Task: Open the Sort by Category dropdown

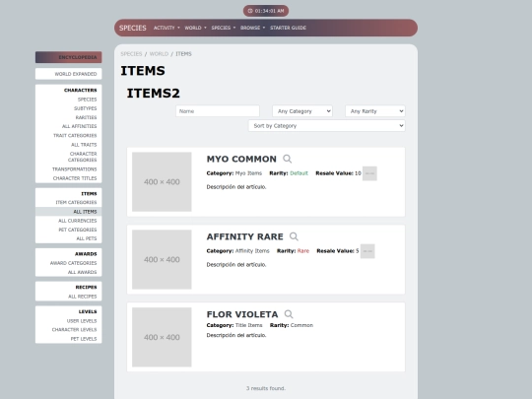Action: (327, 126)
